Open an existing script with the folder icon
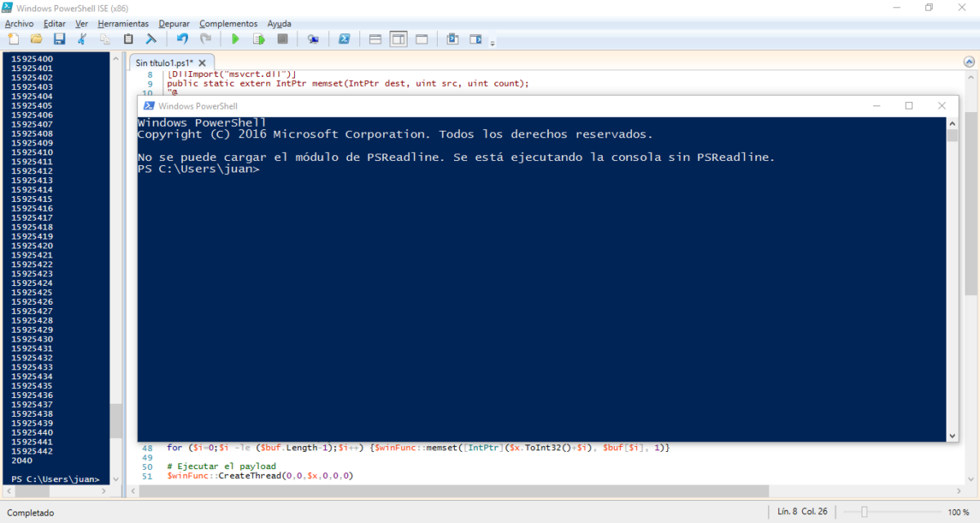 point(35,38)
